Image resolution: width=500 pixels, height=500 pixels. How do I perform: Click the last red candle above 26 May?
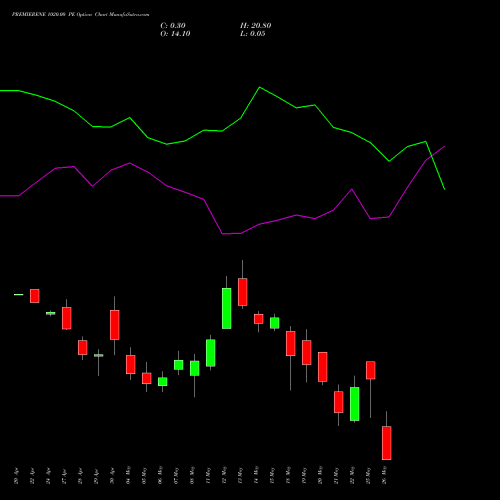click(x=387, y=443)
